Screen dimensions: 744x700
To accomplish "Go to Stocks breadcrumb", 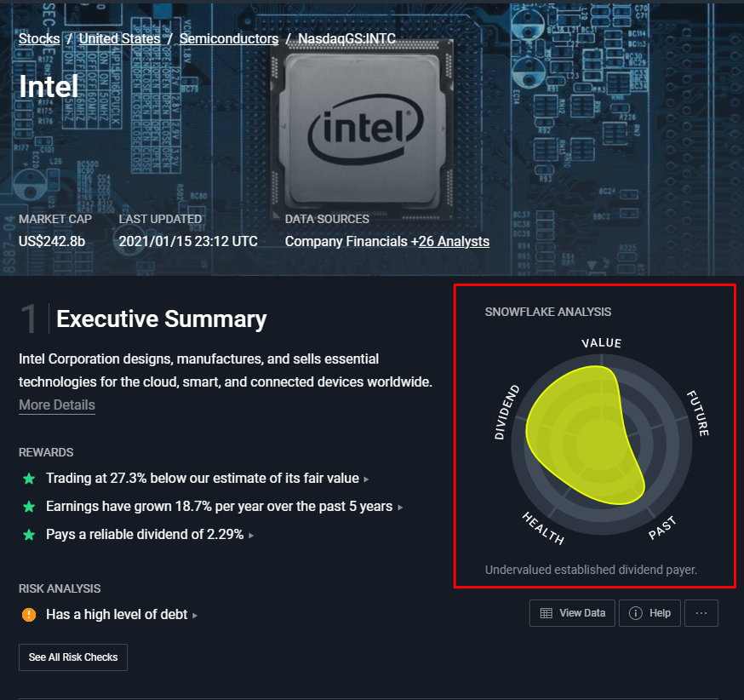I will point(39,39).
